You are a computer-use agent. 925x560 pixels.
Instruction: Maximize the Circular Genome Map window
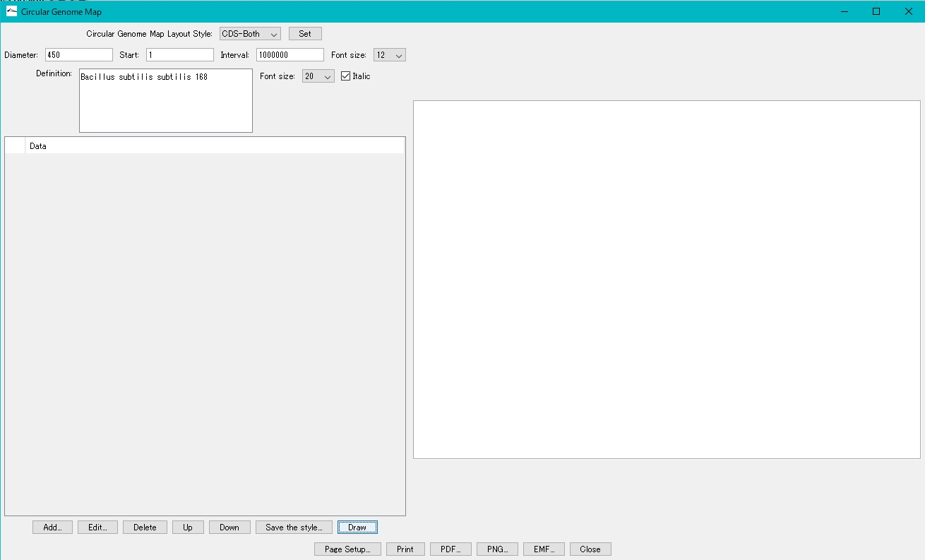tap(876, 11)
